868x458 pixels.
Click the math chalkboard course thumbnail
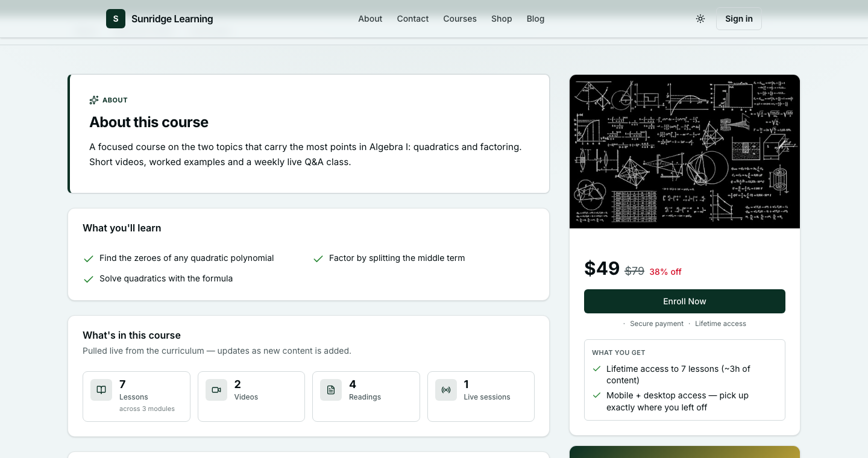tap(685, 151)
